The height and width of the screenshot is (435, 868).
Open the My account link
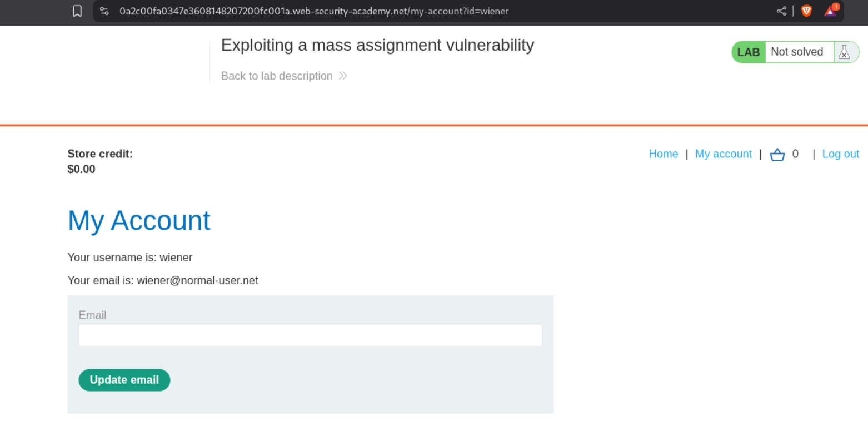coord(723,154)
